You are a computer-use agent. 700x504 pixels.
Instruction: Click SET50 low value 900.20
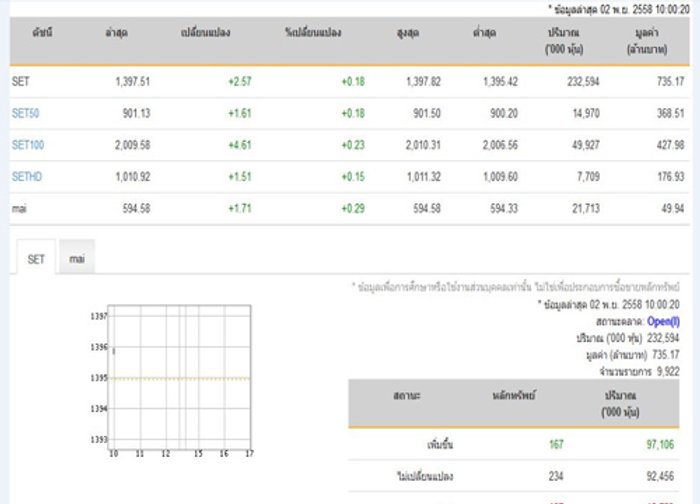coord(504,113)
